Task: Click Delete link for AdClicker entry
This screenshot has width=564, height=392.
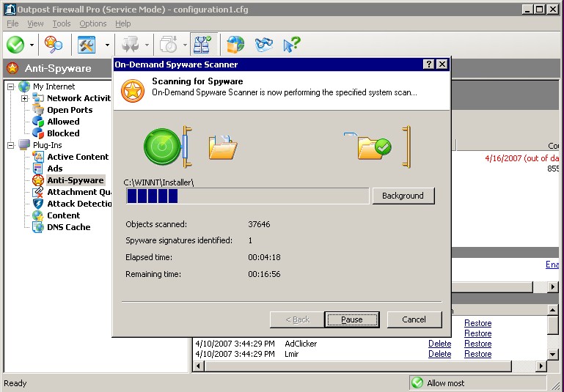Action: (x=439, y=344)
